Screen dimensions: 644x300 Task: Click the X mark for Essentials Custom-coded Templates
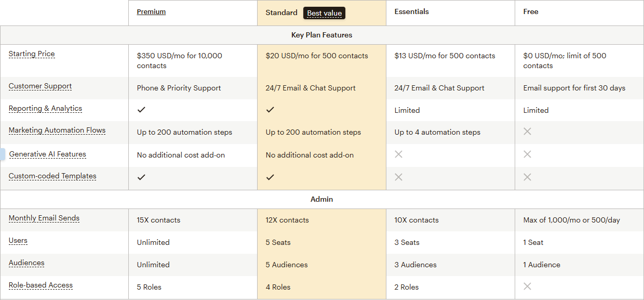(398, 177)
